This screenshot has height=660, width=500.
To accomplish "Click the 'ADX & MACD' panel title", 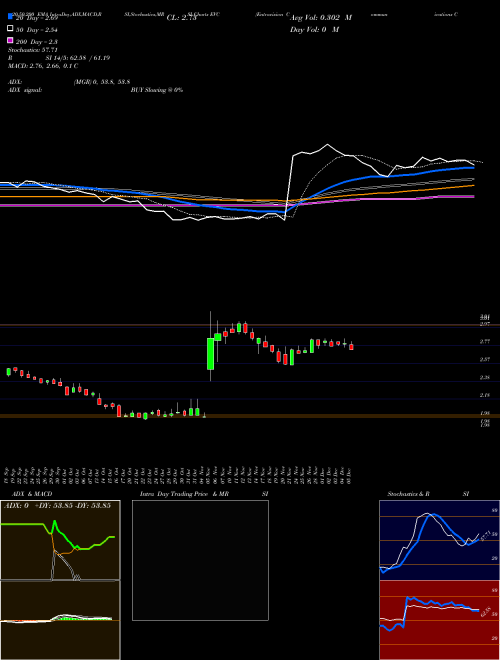I will 32,494.
